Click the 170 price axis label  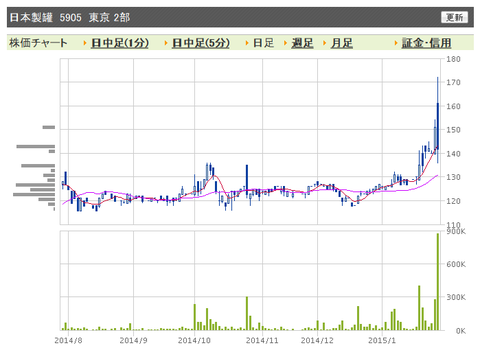pyautogui.click(x=453, y=82)
